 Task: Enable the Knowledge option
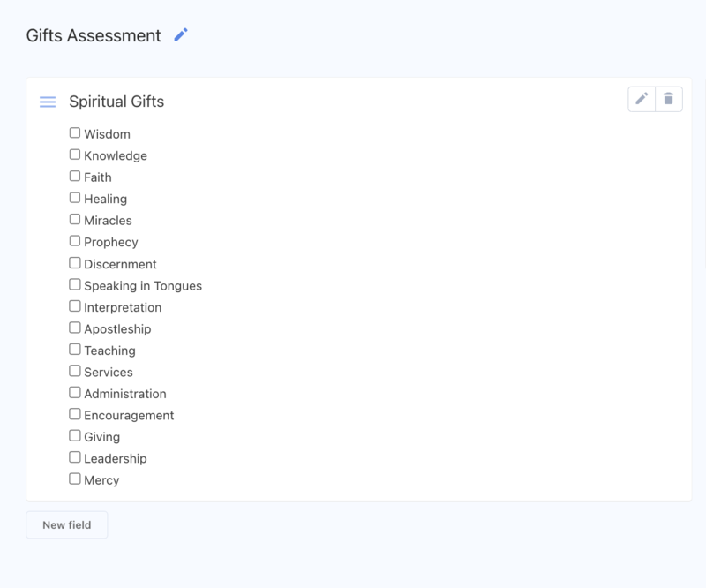pos(75,154)
